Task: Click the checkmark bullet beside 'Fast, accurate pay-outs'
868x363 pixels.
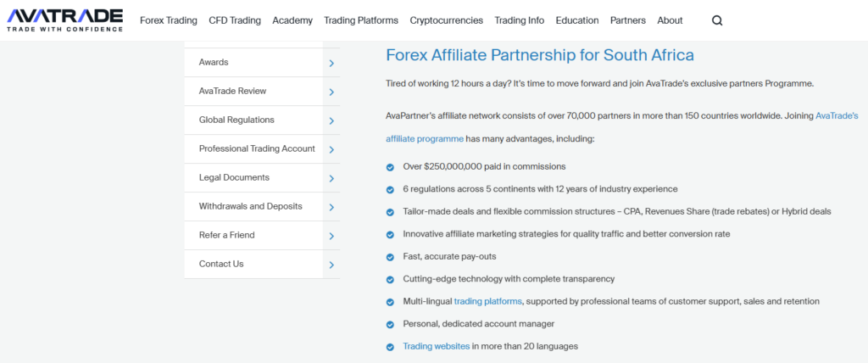Action: pos(390,257)
